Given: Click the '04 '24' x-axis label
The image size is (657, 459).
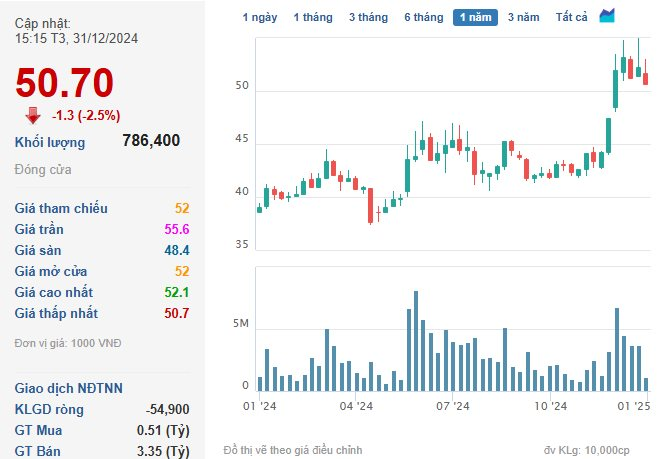Looking at the screenshot, I should (356, 406).
